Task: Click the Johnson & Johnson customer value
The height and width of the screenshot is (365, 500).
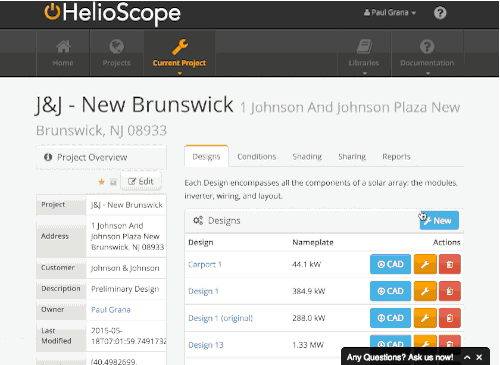Action: 125,268
